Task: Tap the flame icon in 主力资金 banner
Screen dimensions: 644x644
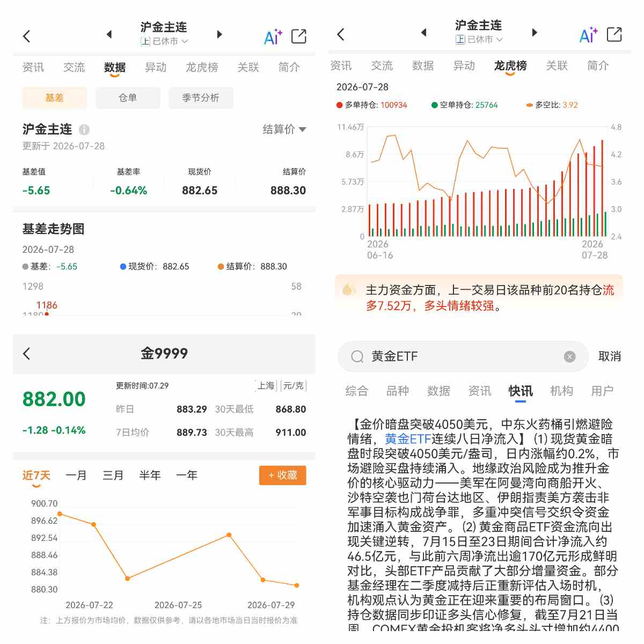Action: pos(348,290)
